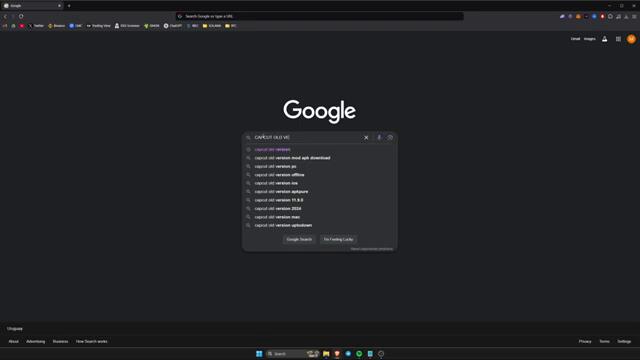Open the ChatGPT bookmark
This screenshot has height=360, width=640.
[173, 26]
